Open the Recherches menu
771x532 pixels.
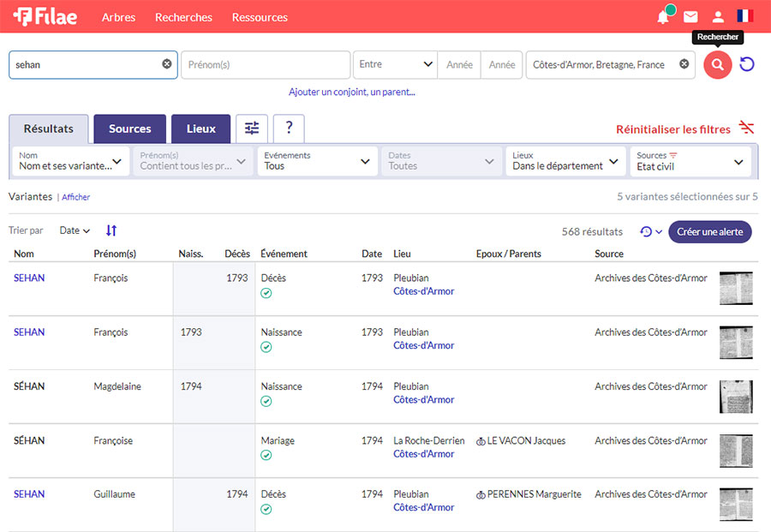[x=183, y=17]
